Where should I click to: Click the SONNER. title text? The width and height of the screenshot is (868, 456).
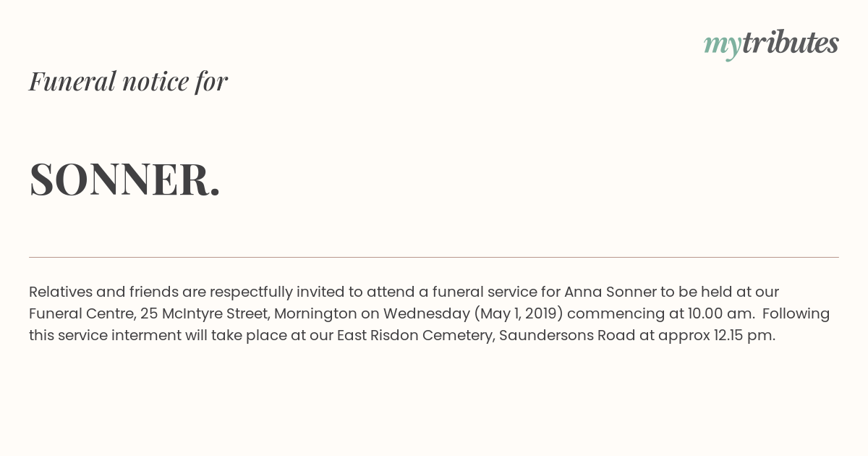124,179
